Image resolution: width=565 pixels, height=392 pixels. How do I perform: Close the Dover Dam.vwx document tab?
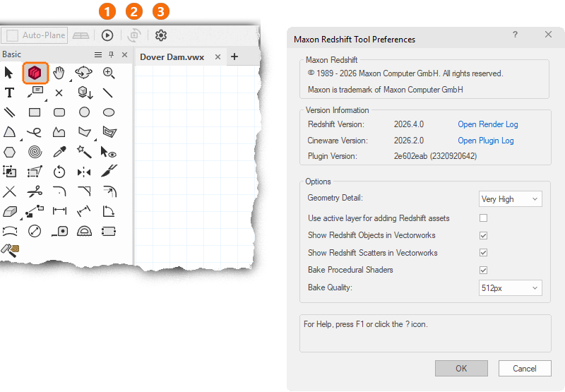click(x=218, y=57)
